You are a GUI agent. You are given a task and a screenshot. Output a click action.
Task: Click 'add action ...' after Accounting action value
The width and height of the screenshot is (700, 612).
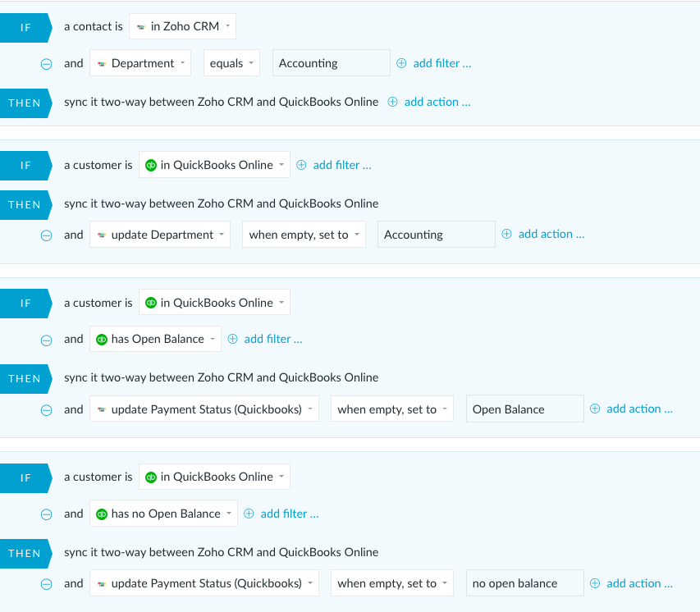[x=551, y=234]
